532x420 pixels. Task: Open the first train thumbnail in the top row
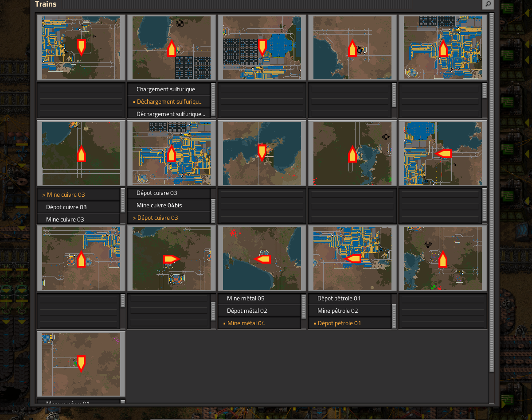click(x=81, y=48)
